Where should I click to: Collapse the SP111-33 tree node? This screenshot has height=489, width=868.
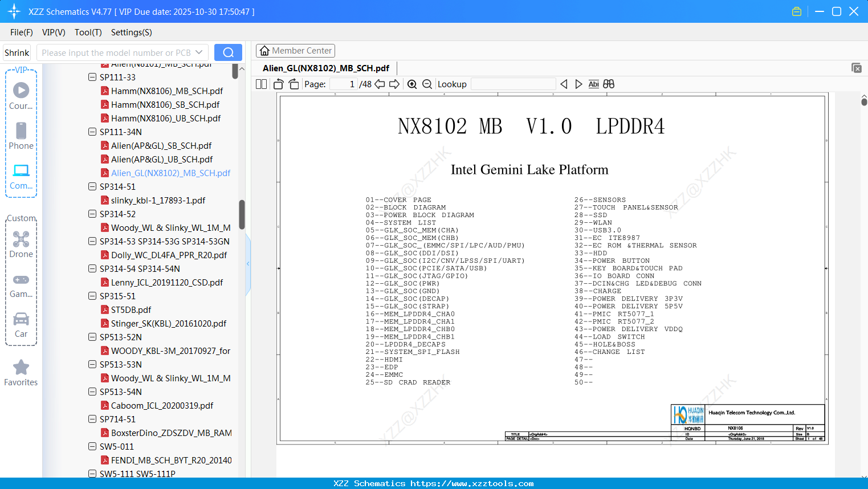[x=92, y=77]
